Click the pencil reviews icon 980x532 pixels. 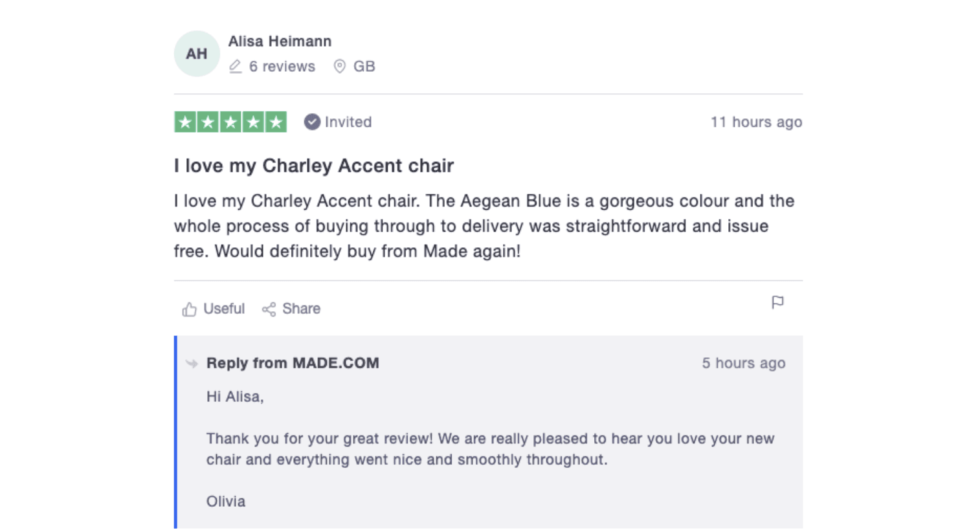(236, 67)
